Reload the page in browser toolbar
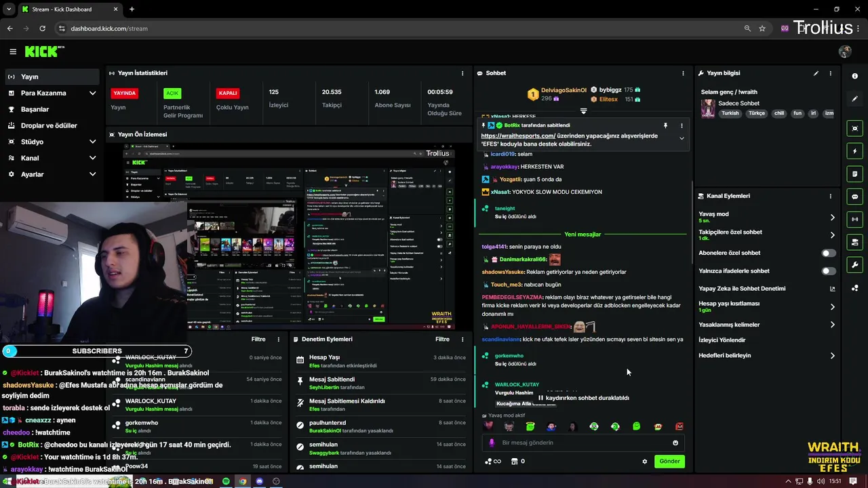868x488 pixels. (42, 28)
